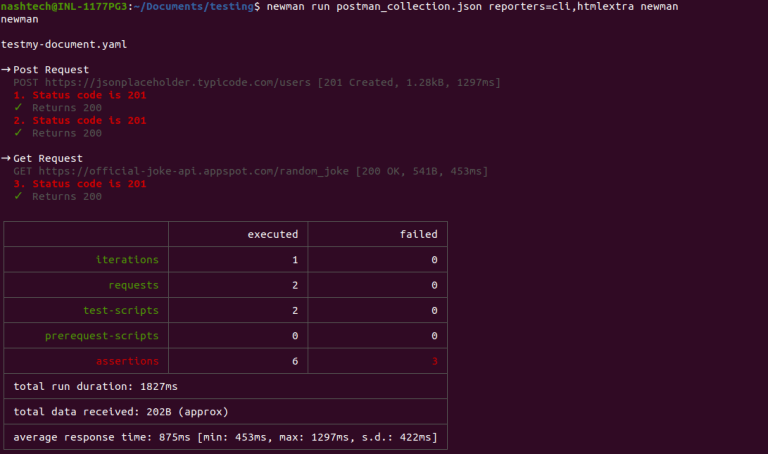Click the testmy-document.yaml collection name

64,45
